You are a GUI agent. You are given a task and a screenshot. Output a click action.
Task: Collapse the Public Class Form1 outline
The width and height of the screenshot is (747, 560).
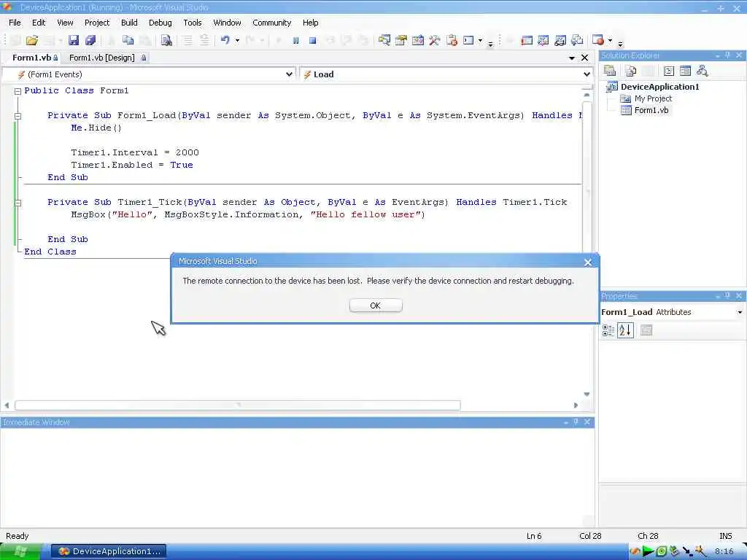click(x=18, y=91)
